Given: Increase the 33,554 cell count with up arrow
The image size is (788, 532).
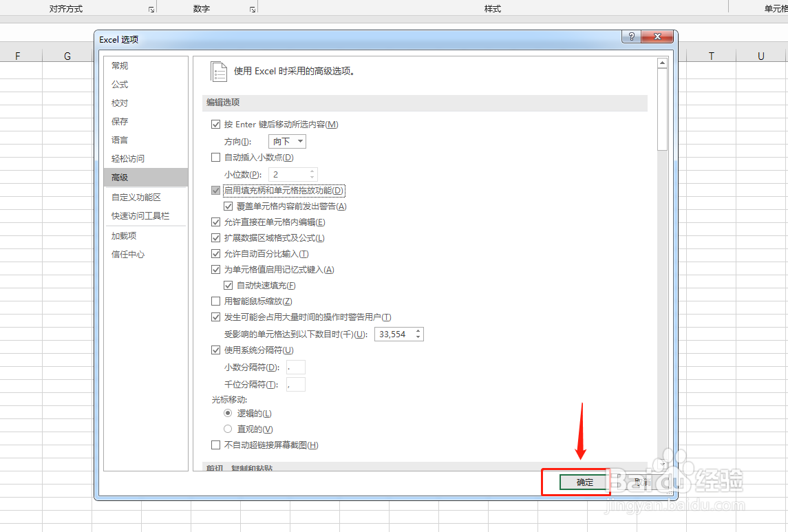Looking at the screenshot, I should tap(418, 331).
